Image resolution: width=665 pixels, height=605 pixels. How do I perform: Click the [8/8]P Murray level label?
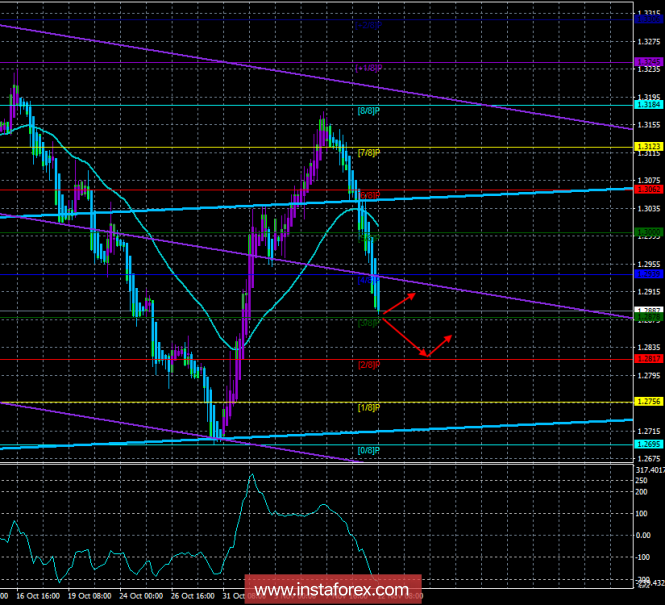(x=369, y=111)
